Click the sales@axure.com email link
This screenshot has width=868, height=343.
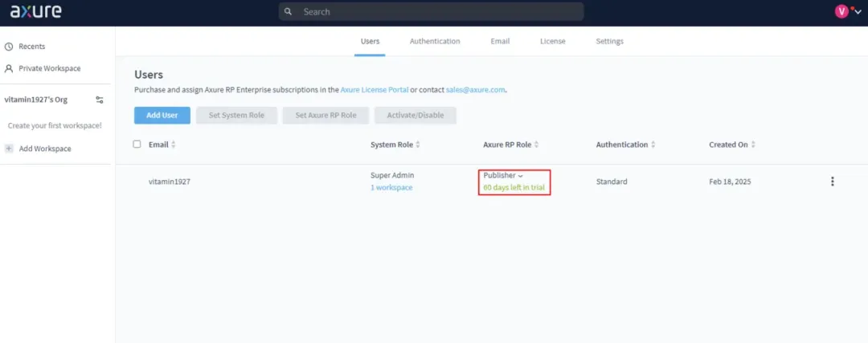[476, 90]
